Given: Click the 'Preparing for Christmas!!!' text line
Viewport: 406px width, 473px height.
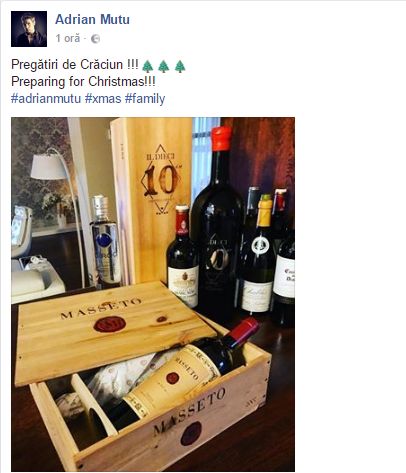Looking at the screenshot, I should [x=83, y=82].
